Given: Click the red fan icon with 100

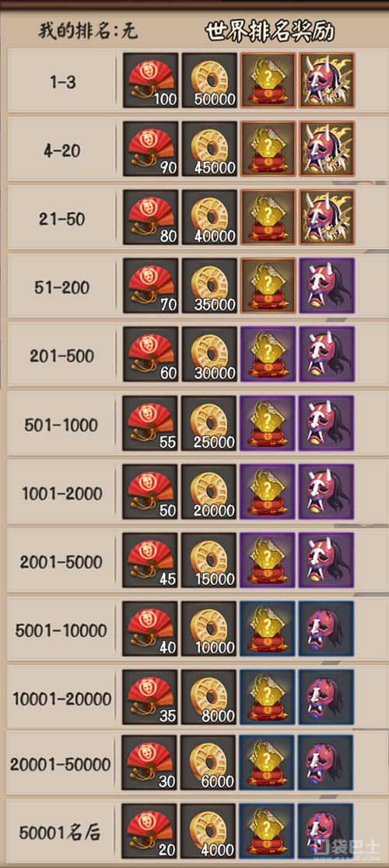Looking at the screenshot, I should [150, 80].
